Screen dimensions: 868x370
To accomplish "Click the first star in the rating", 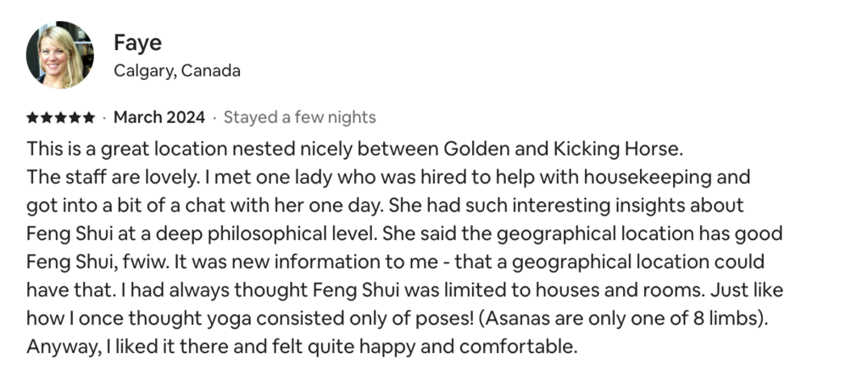I will coord(32,117).
